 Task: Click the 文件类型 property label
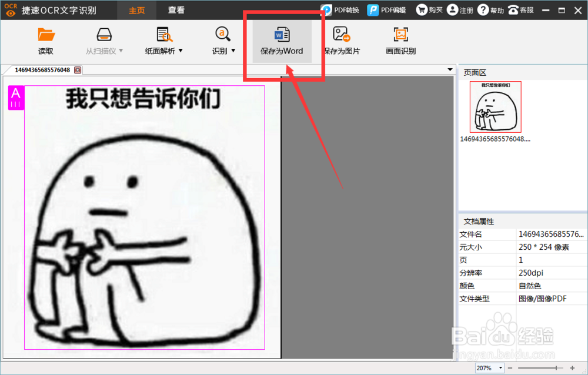tap(475, 299)
